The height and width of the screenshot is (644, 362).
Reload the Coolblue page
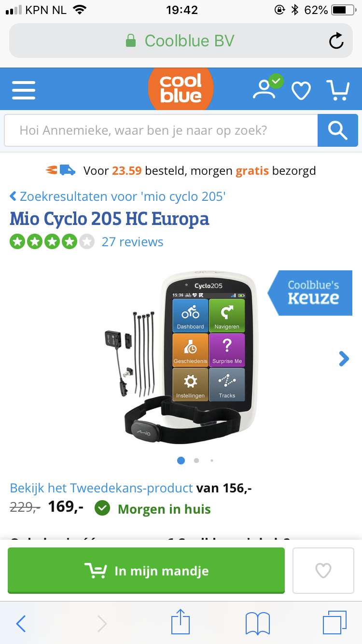[336, 41]
